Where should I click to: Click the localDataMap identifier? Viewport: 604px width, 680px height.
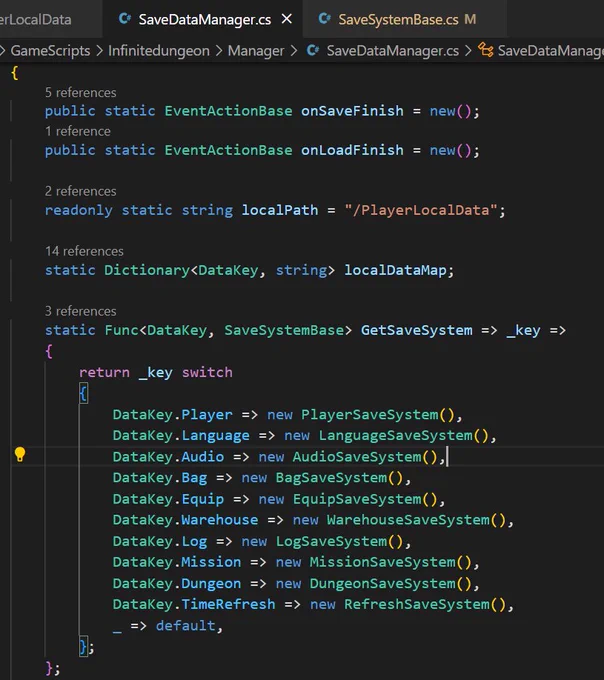coord(395,270)
